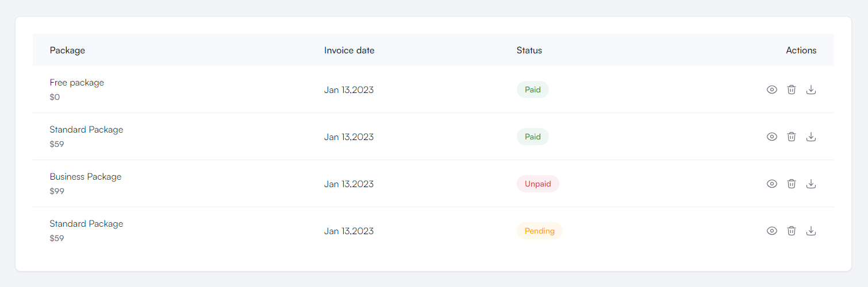868x287 pixels.
Task: Click the Invoice date column header
Action: pos(349,51)
